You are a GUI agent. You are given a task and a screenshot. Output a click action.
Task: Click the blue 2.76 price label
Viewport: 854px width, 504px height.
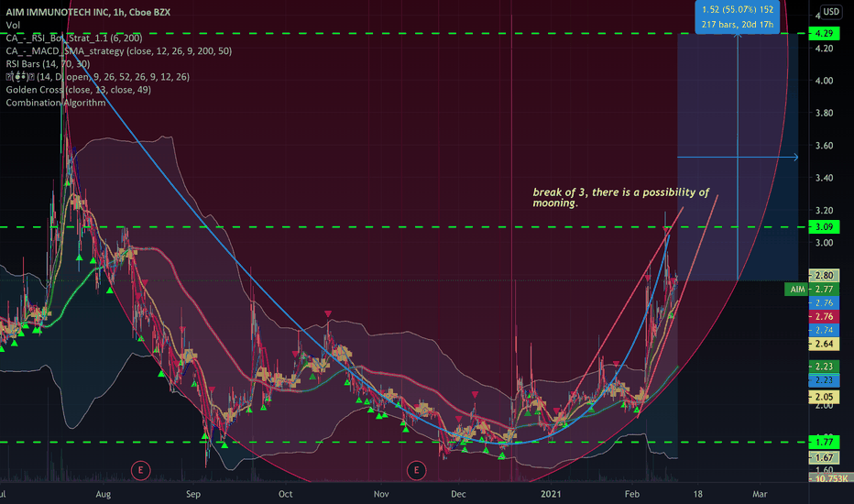[x=824, y=302]
